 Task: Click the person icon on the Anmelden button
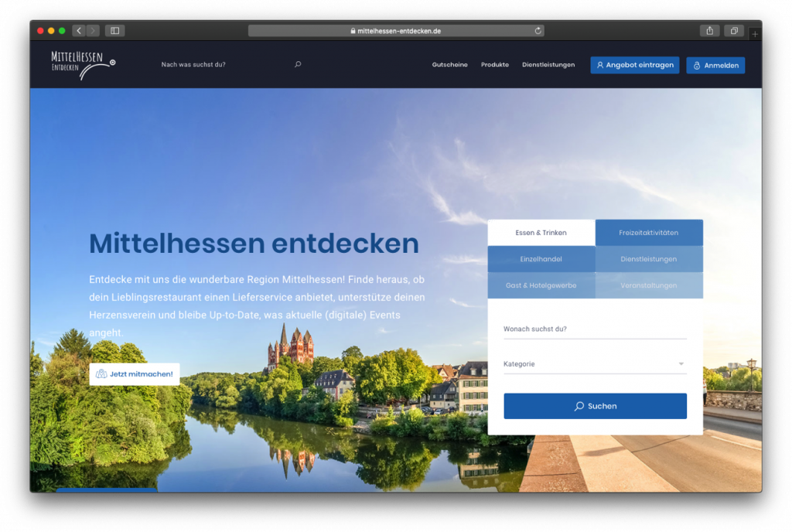point(698,65)
